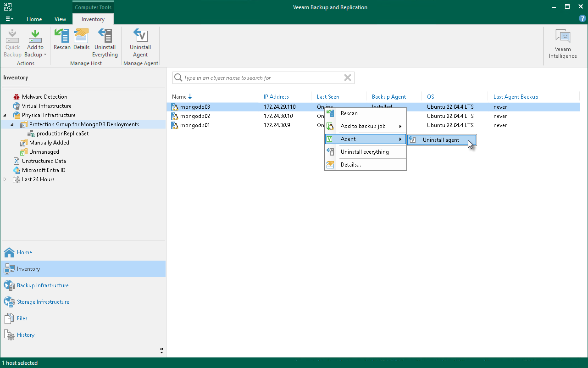
Task: Sort by the OS column header
Action: click(431, 97)
